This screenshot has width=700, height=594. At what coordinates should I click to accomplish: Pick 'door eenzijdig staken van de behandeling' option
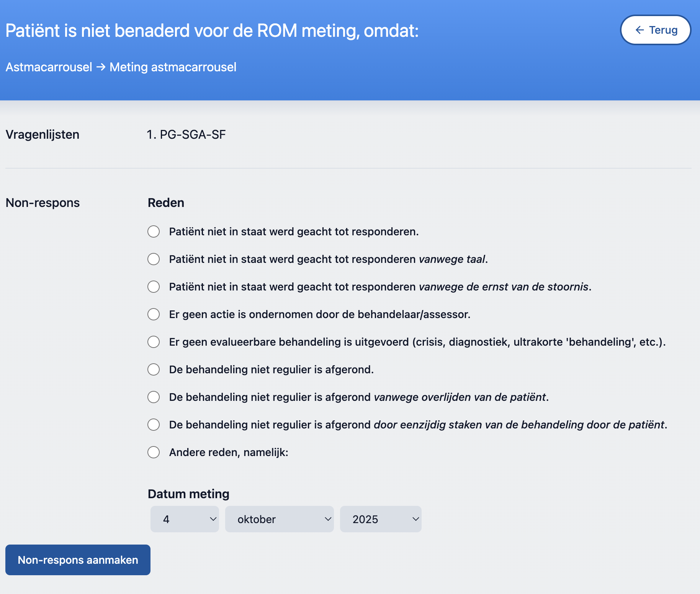154,425
